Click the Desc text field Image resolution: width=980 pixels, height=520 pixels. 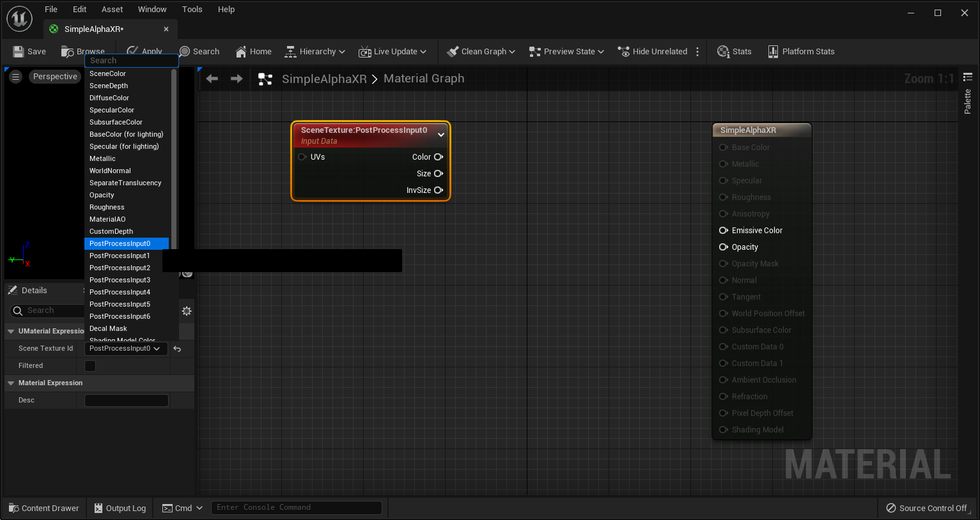coord(126,400)
